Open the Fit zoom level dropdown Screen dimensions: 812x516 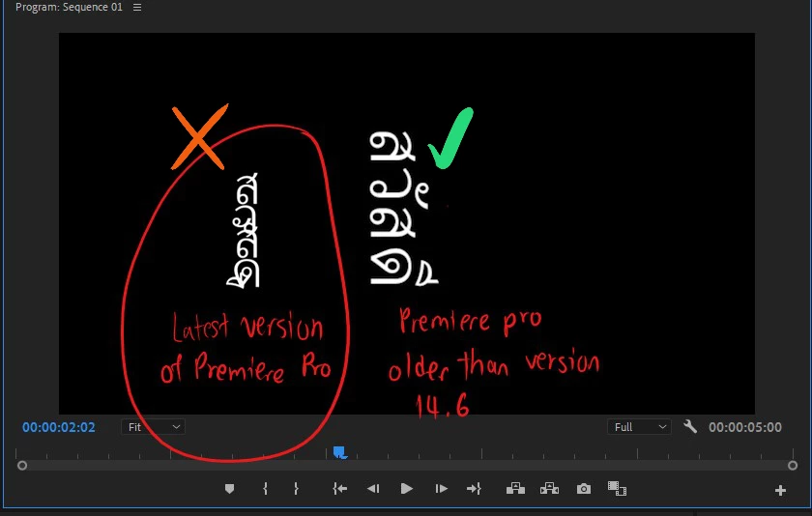click(x=154, y=427)
